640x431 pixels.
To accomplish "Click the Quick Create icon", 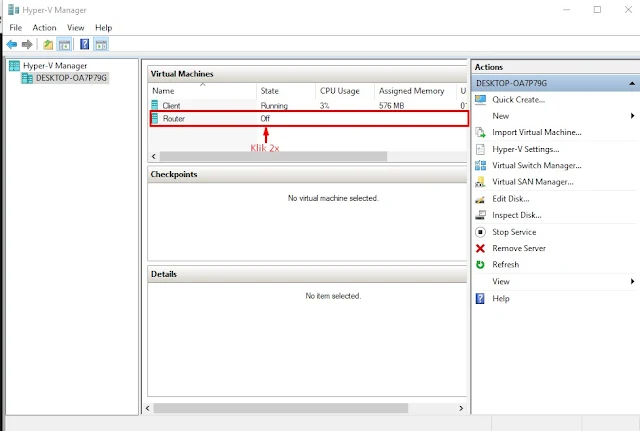I will coord(480,100).
